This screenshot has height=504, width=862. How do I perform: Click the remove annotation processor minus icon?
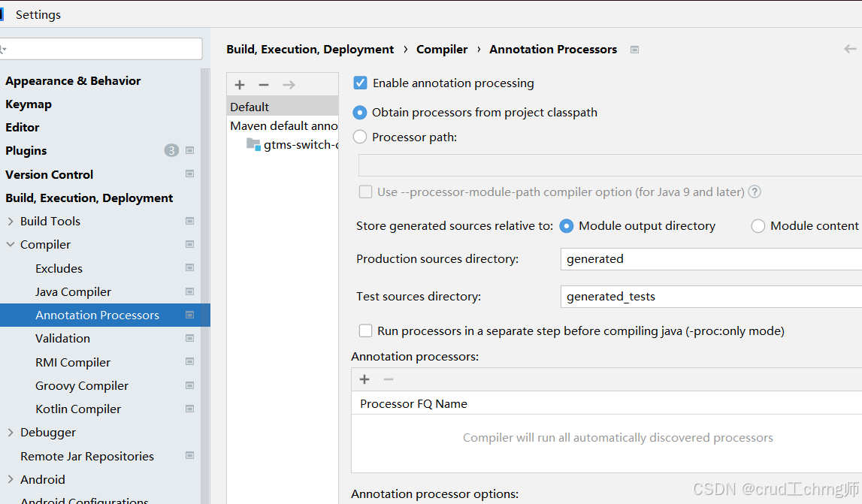[389, 379]
